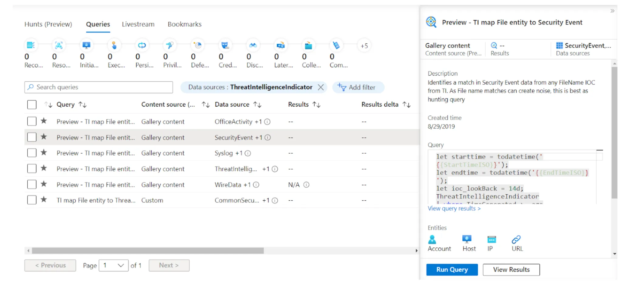Open the View query results link
The image size is (644, 283).
pos(454,208)
